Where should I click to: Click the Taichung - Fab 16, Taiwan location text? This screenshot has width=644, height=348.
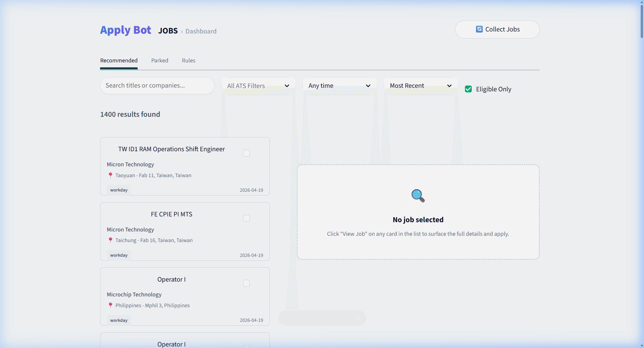tap(154, 240)
